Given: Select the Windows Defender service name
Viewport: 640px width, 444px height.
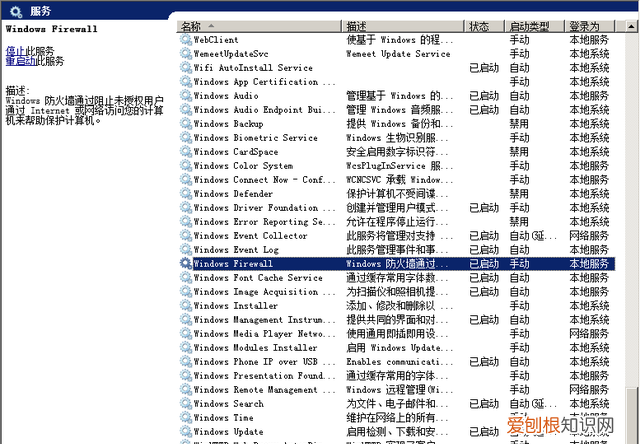Looking at the screenshot, I should coord(233,193).
